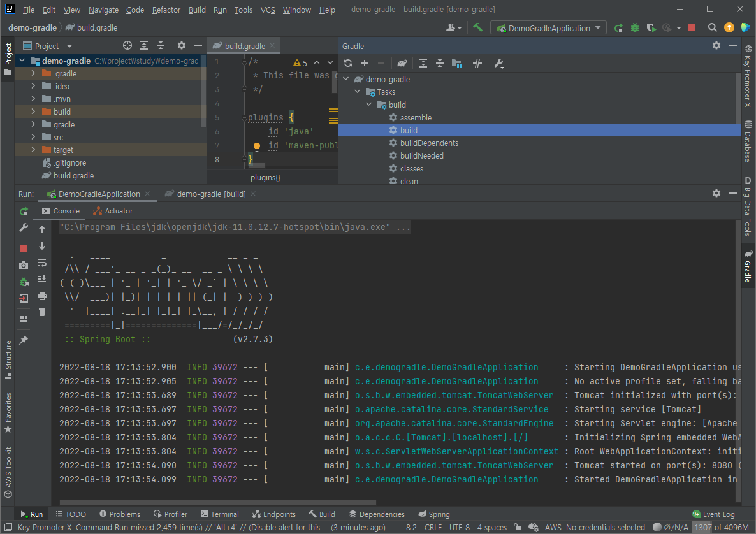Execute Gradle task elephant icon
Viewport: 756px width, 534px height.
[x=402, y=63]
